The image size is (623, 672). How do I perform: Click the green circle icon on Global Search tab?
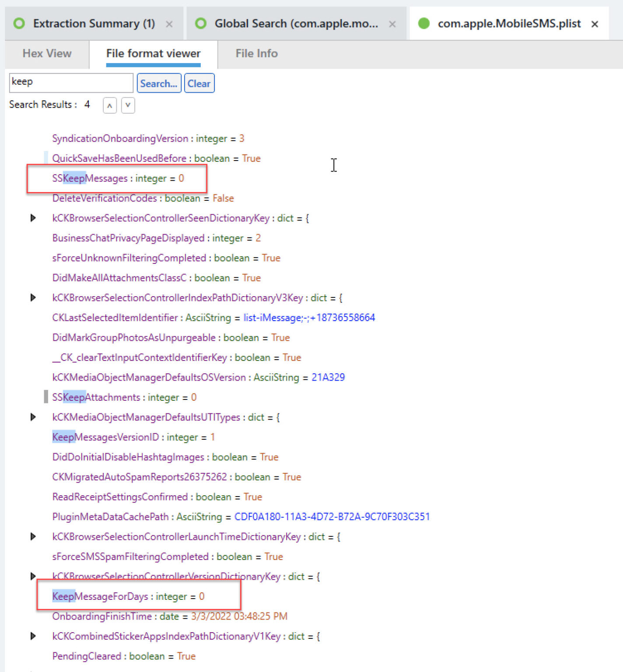click(x=200, y=23)
